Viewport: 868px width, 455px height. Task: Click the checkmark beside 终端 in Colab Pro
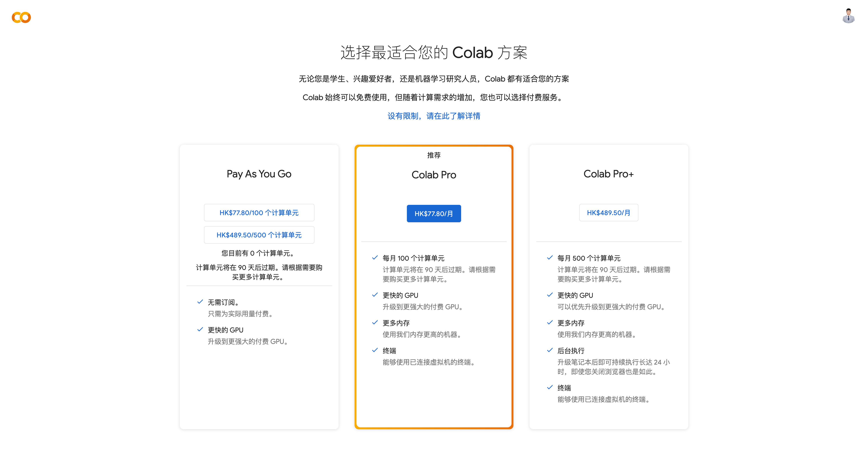point(375,350)
